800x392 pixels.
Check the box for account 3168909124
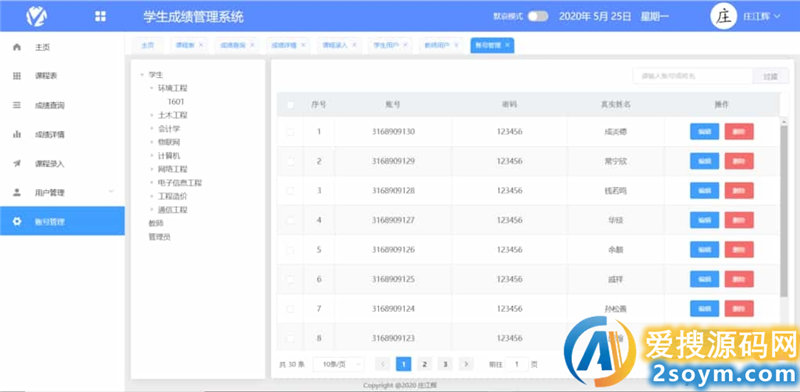click(291, 309)
